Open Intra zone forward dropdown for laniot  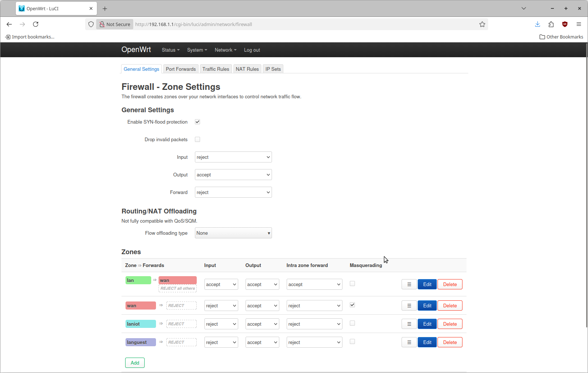[314, 324]
